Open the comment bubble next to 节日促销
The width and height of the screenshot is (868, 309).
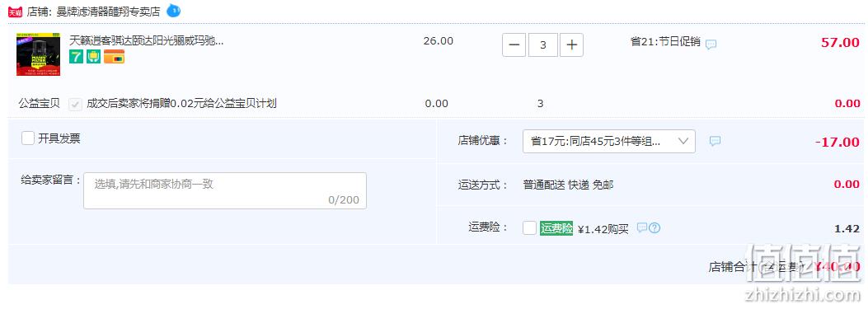tap(711, 44)
